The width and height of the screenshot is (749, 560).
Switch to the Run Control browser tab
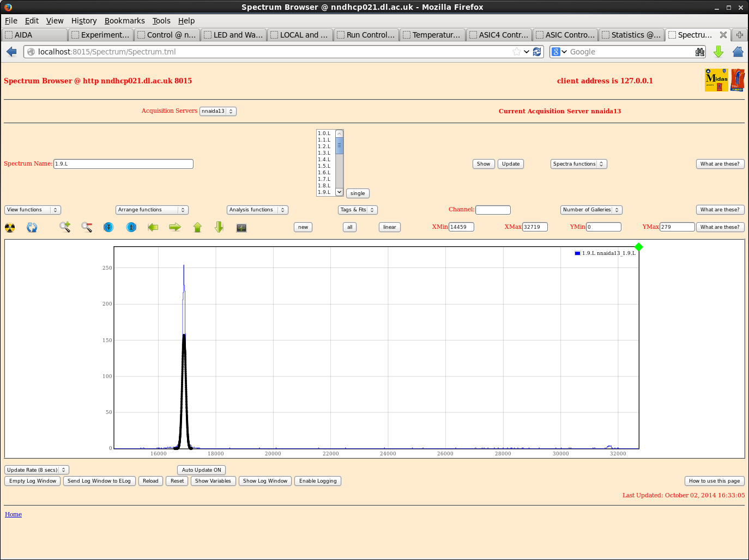tap(366, 35)
